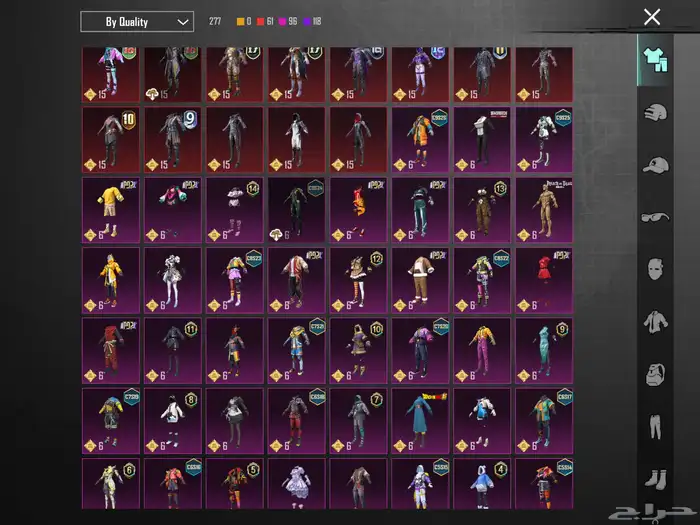Image resolution: width=700 pixels, height=525 pixels.
Task: Click the purple quality color indicator
Action: point(305,21)
